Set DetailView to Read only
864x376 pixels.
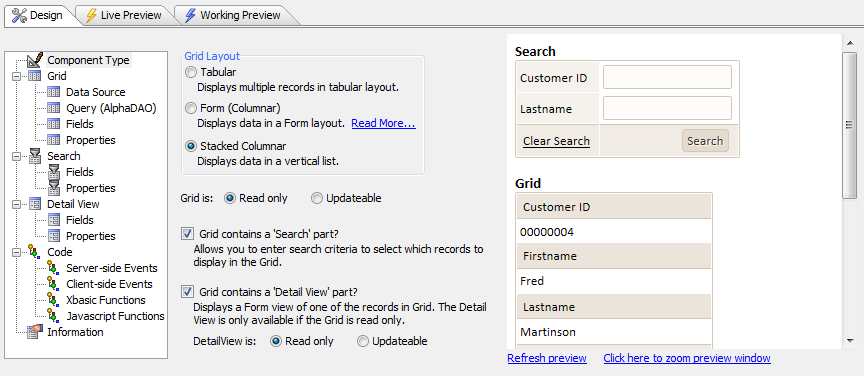(x=276, y=341)
